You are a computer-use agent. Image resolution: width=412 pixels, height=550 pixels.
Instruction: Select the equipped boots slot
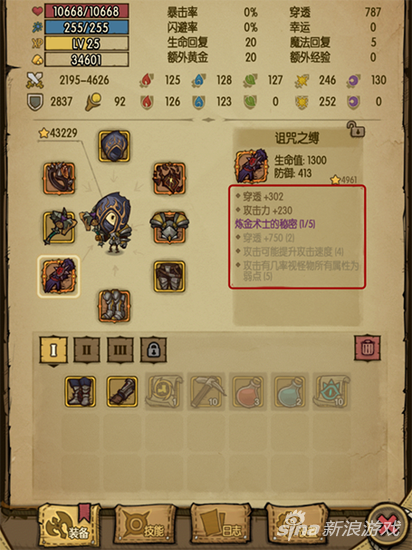pyautogui.click(x=114, y=306)
